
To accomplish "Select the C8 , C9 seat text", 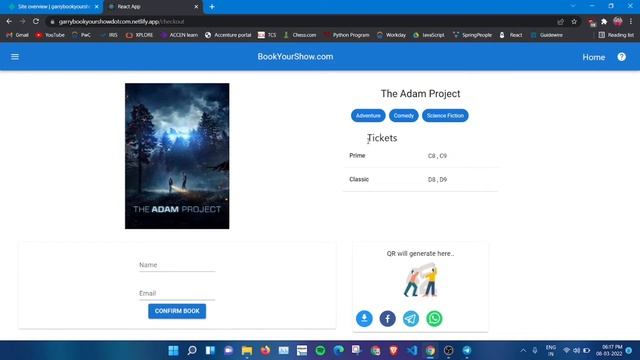I will click(437, 156).
